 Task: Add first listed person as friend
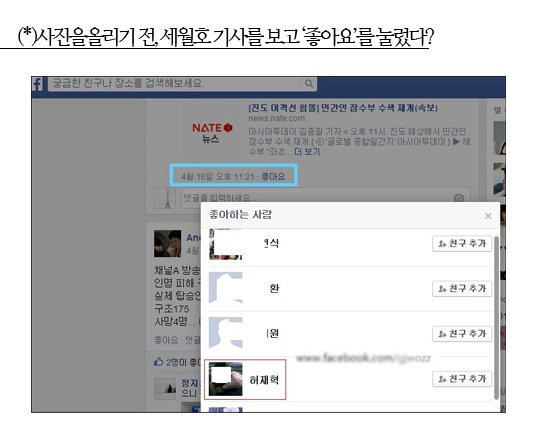coord(462,243)
